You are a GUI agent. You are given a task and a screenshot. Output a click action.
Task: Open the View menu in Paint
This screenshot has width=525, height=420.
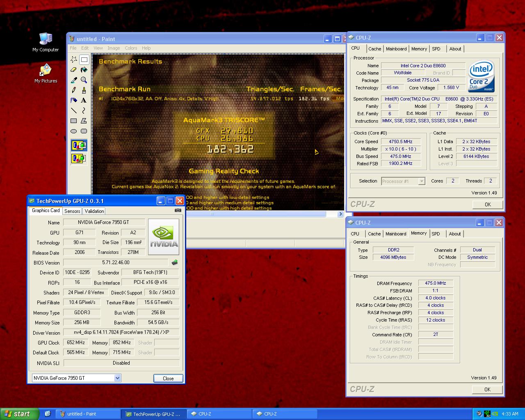pos(98,48)
